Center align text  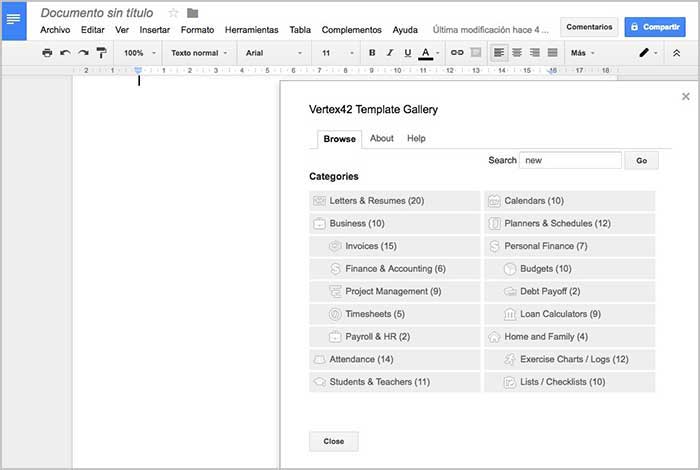click(x=517, y=53)
